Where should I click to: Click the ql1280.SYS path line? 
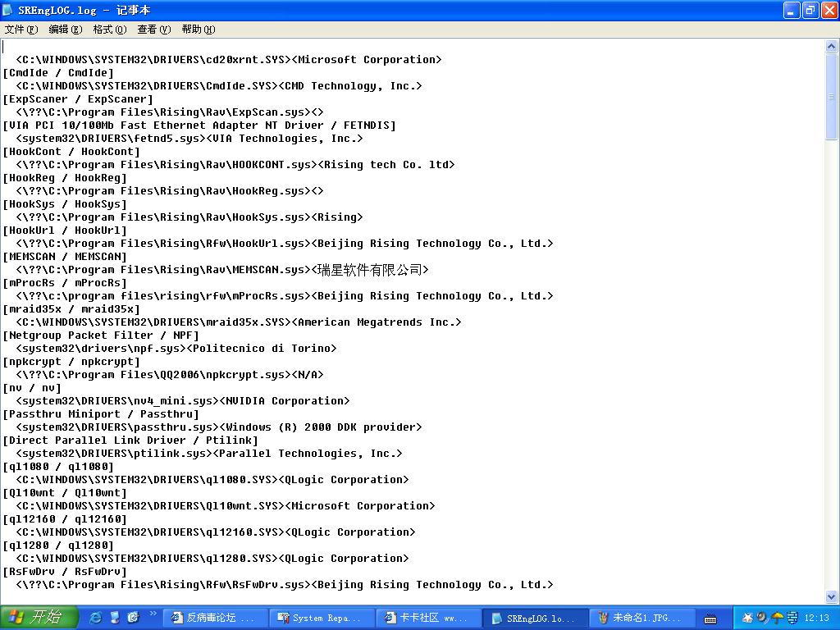click(x=212, y=558)
